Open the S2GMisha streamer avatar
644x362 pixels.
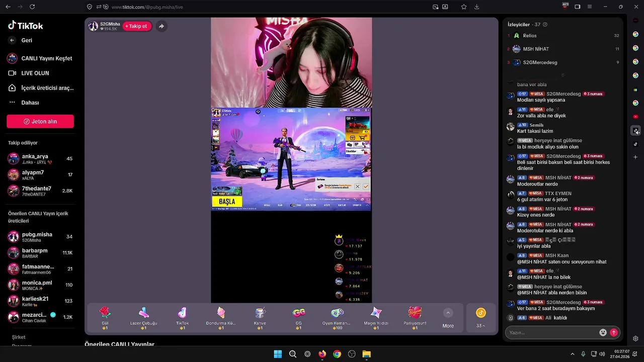point(93,26)
